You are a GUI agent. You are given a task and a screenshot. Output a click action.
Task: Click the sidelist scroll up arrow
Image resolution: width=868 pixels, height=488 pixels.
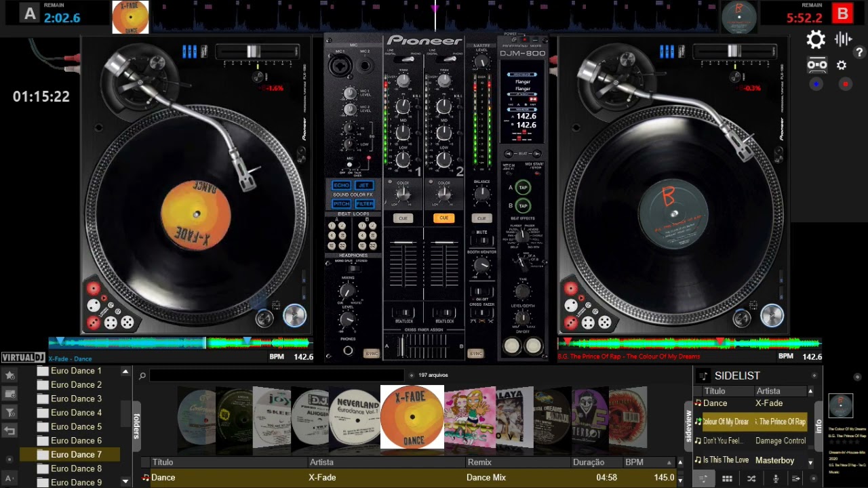pyautogui.click(x=810, y=391)
